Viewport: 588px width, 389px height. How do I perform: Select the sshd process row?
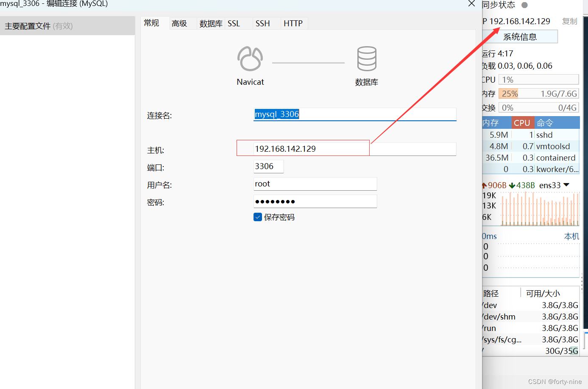pos(531,135)
